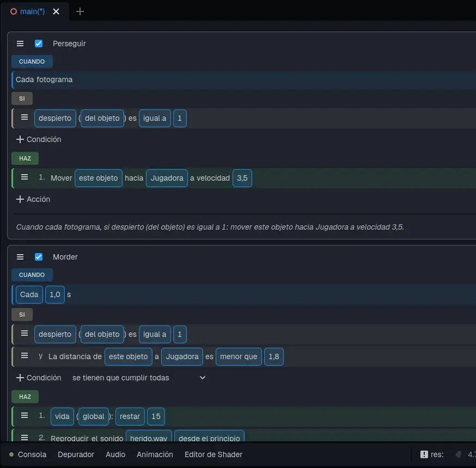
Task: Click the handle of Reproducir el sonido action
Action: (25, 438)
